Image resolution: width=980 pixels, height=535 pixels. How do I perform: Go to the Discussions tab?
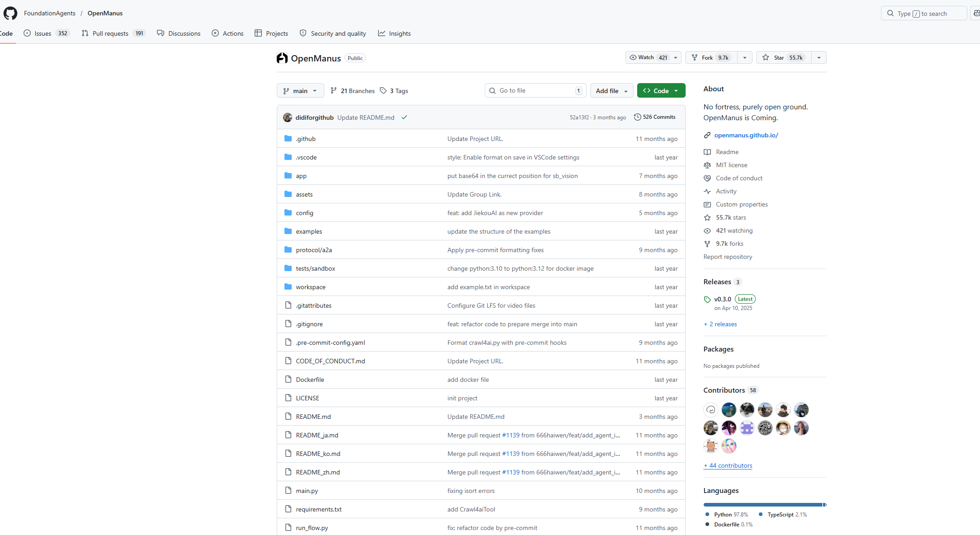179,33
